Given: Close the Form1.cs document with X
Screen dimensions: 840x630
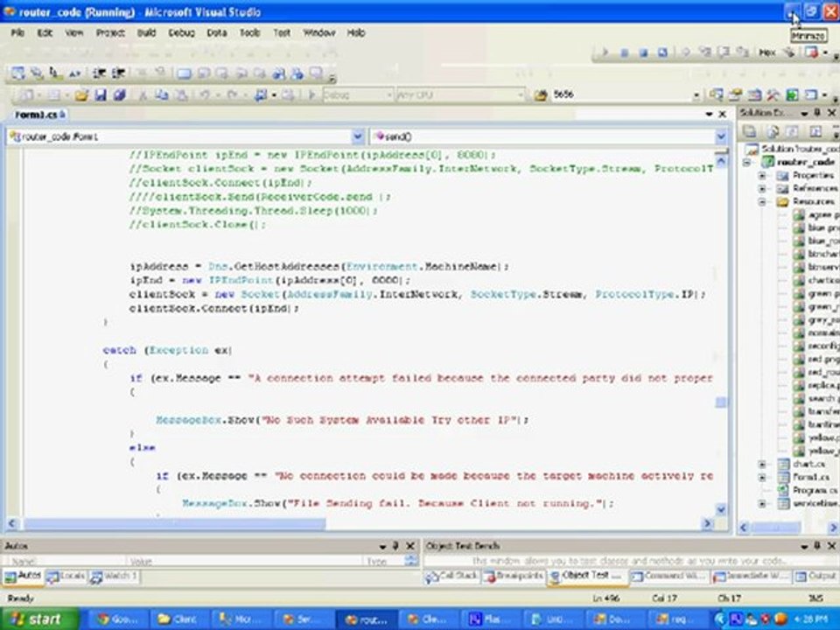Looking at the screenshot, I should pos(722,114).
